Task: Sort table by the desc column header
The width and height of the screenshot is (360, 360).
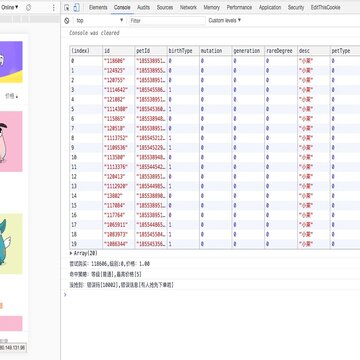Action: click(313, 51)
